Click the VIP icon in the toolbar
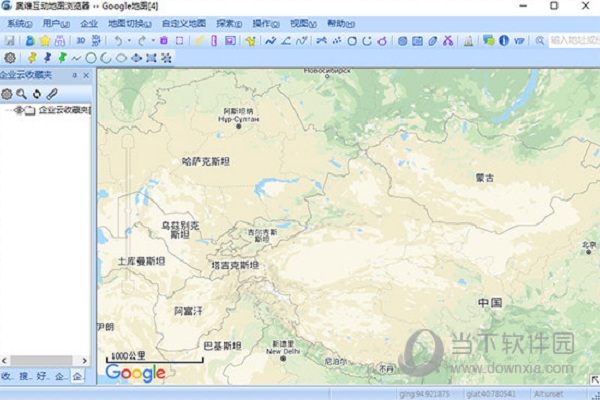 coord(518,41)
